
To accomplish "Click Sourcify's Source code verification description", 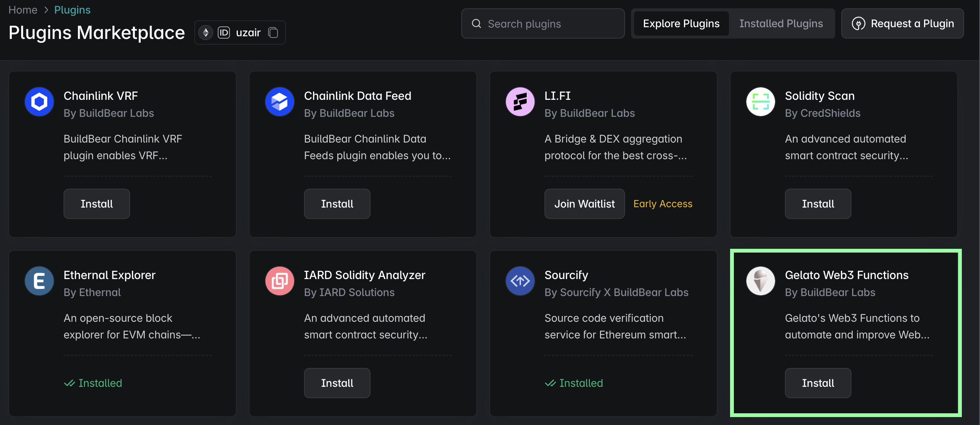I will (x=615, y=326).
